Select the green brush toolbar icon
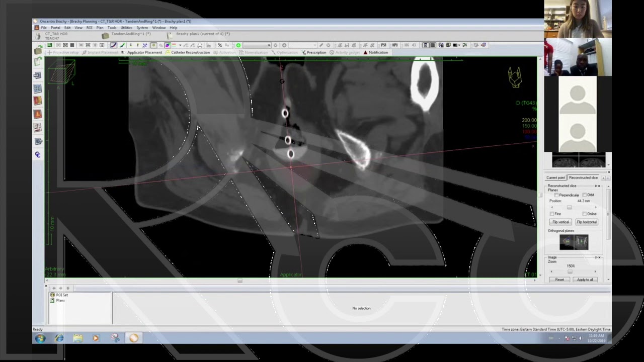Screen dimensions: 644x362 [x=123, y=45]
